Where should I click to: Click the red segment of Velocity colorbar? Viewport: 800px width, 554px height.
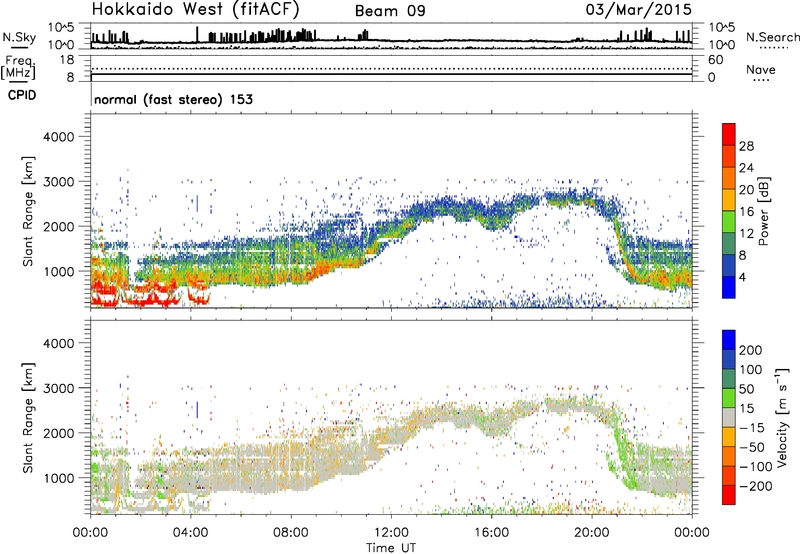pyautogui.click(x=729, y=495)
